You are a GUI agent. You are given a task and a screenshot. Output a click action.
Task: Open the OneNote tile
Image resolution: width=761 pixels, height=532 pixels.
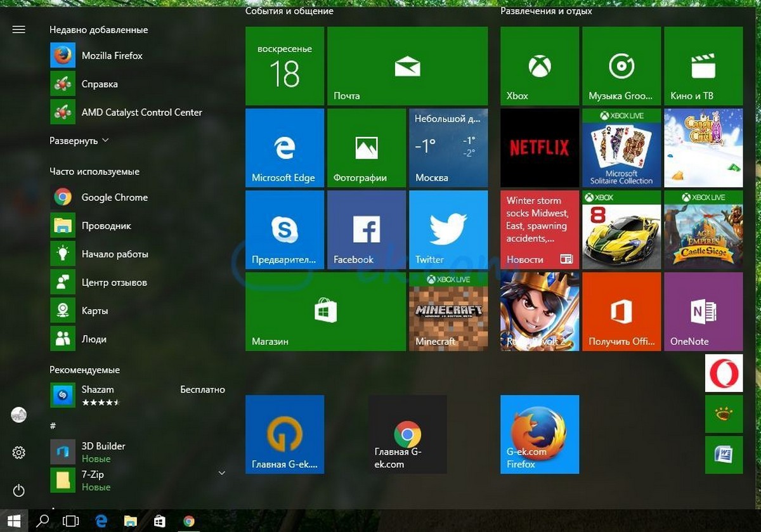[703, 311]
